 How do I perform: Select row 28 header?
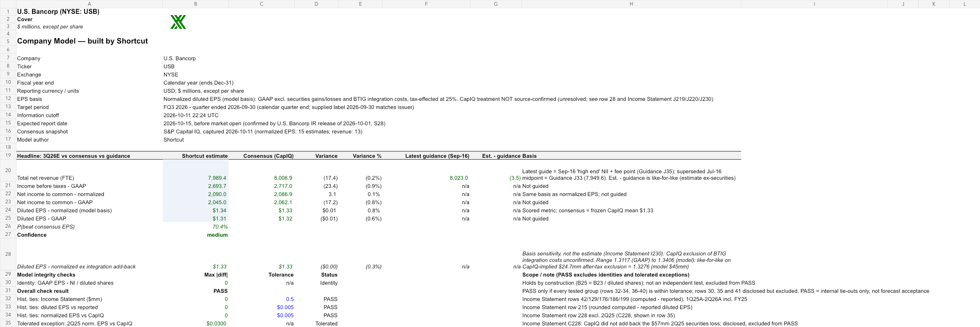click(8, 254)
